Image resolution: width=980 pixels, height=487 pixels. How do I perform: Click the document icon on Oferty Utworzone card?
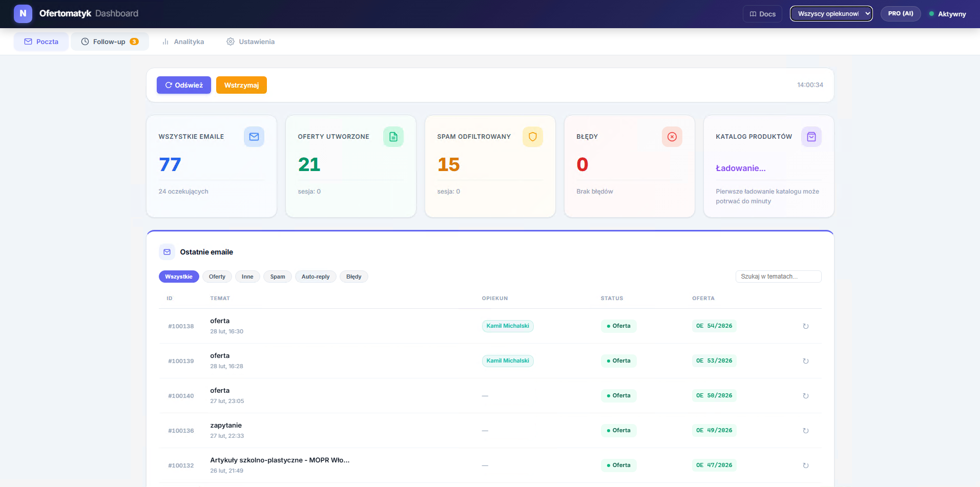click(393, 137)
